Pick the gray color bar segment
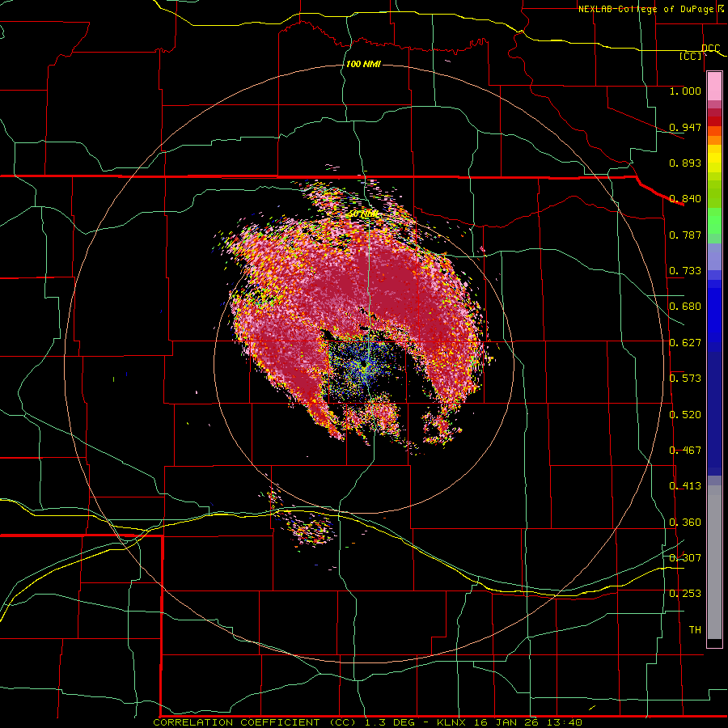Image resolution: width=728 pixels, height=728 pixels. pyautogui.click(x=714, y=562)
